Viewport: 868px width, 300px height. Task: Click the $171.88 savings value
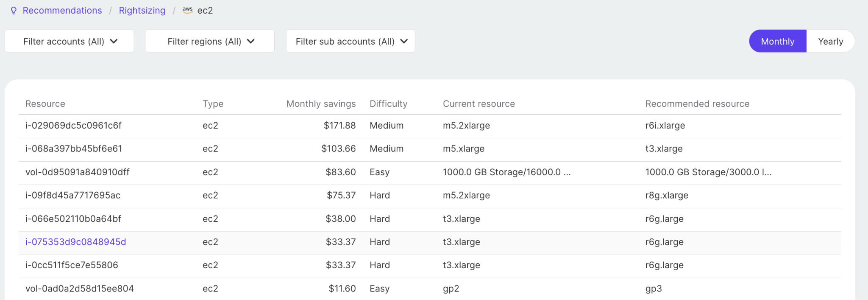click(339, 126)
